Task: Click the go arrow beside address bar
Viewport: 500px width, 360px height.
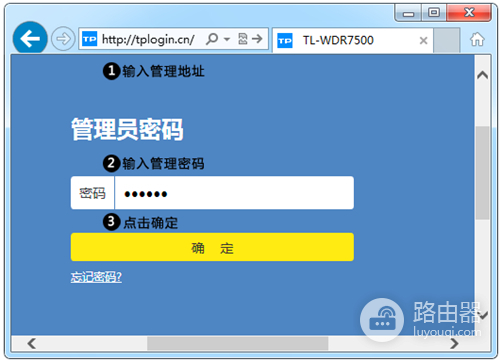Action: coord(257,39)
